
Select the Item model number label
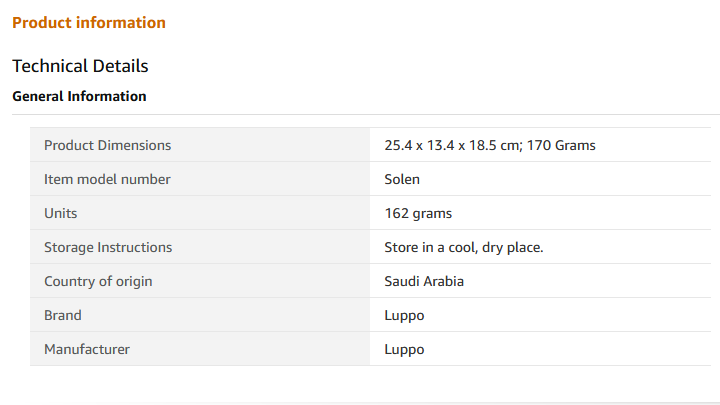click(x=107, y=179)
